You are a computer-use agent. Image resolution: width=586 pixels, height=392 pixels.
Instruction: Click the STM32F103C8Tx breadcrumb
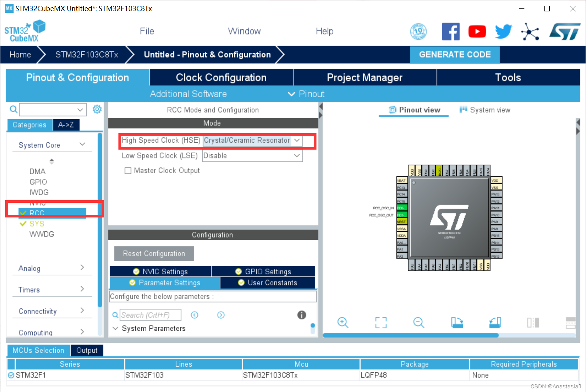(x=87, y=55)
